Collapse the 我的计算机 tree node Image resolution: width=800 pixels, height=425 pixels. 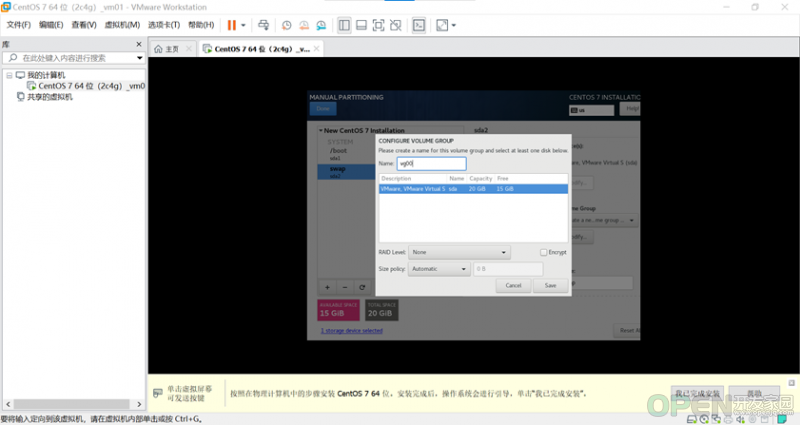pyautogui.click(x=9, y=75)
